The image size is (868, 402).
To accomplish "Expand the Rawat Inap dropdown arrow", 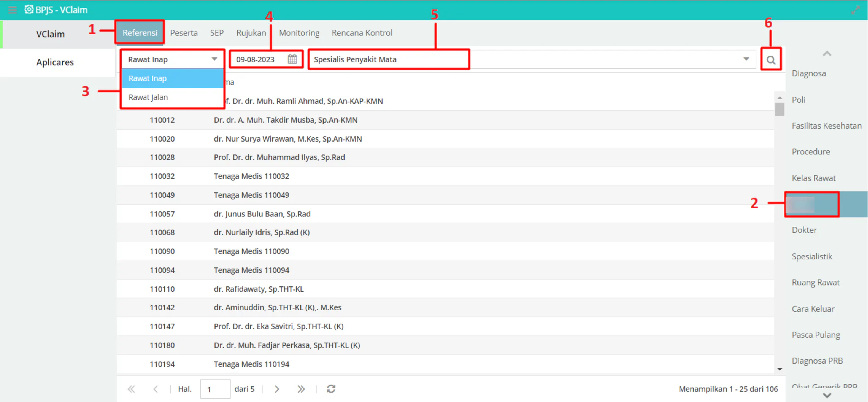I will pyautogui.click(x=214, y=59).
